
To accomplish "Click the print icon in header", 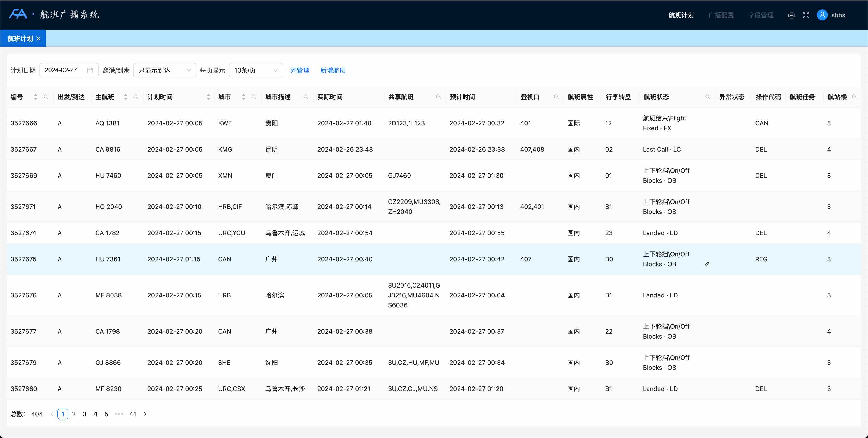I will [x=792, y=15].
